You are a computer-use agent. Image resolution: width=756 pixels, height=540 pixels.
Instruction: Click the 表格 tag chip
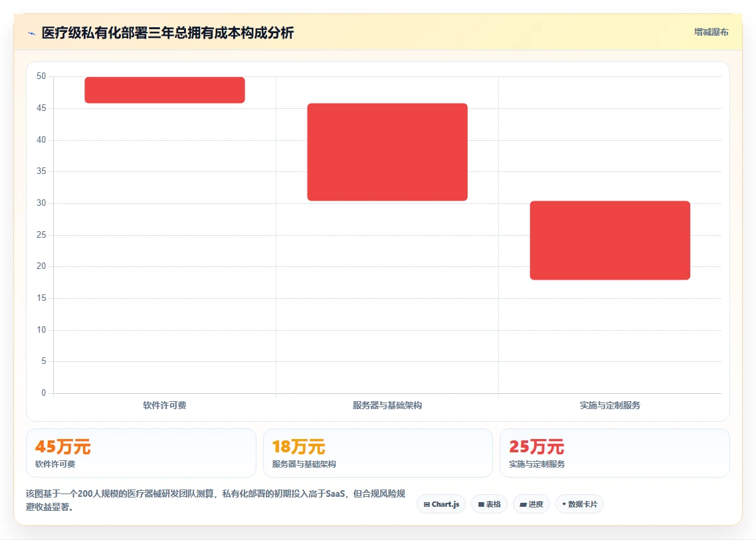(490, 504)
